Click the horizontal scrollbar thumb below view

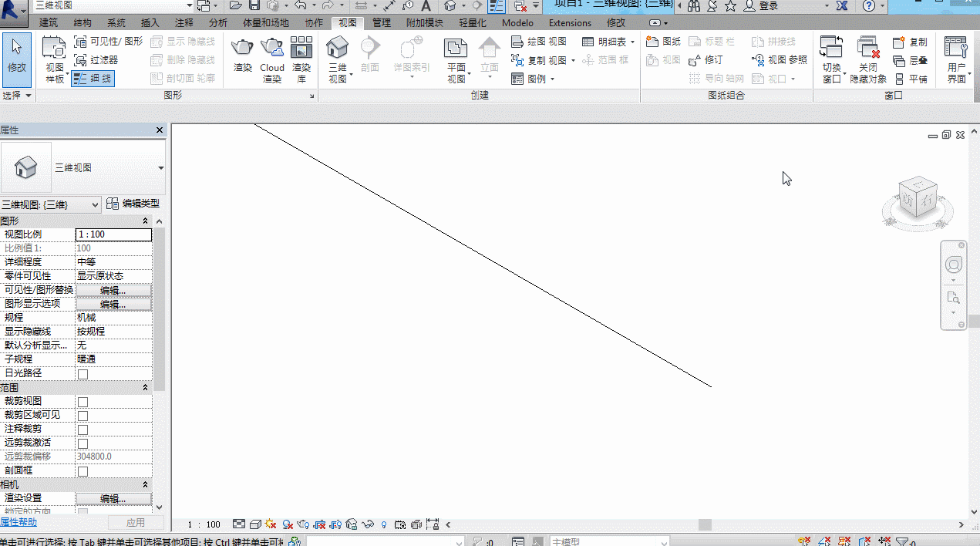pyautogui.click(x=705, y=524)
